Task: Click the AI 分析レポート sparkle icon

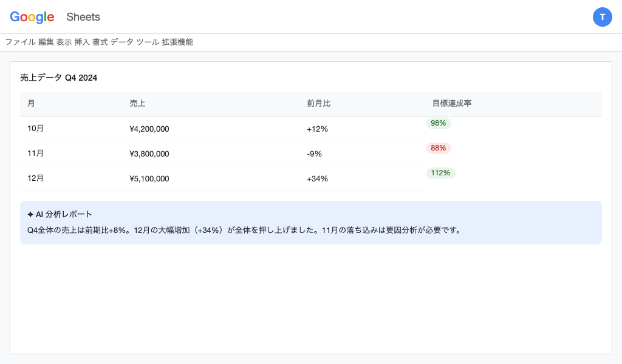Action: click(x=30, y=214)
